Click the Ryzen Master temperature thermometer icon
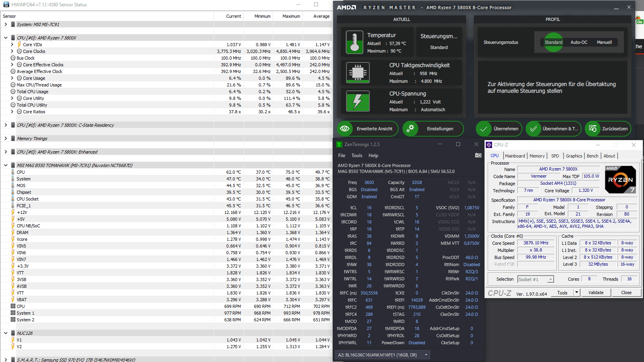This screenshot has height=362, width=644. [x=354, y=42]
